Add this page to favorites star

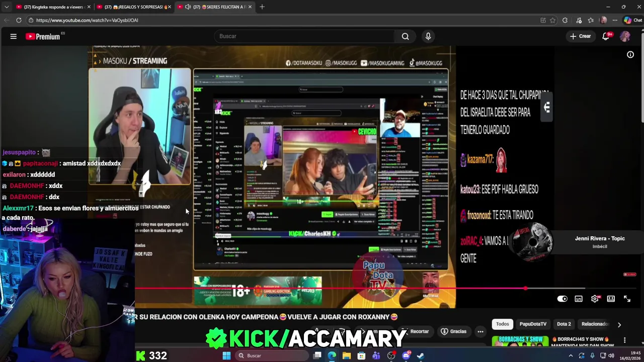click(x=552, y=20)
